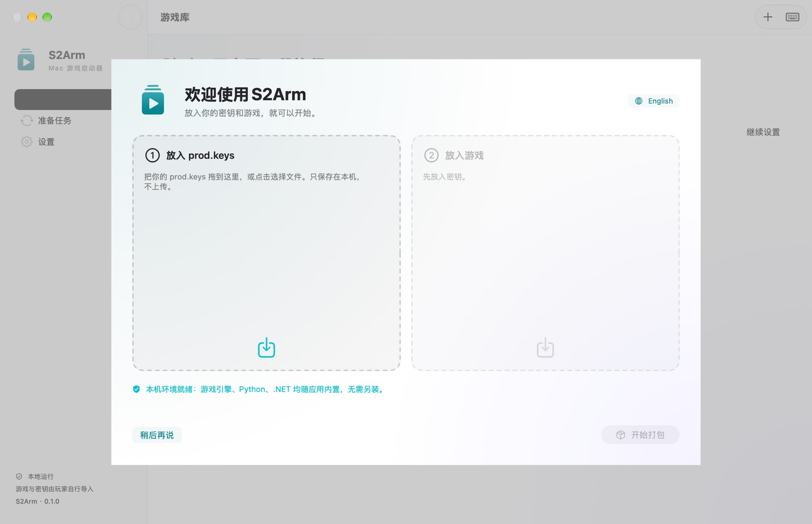Click the step 1 circle number icon

[x=153, y=155]
